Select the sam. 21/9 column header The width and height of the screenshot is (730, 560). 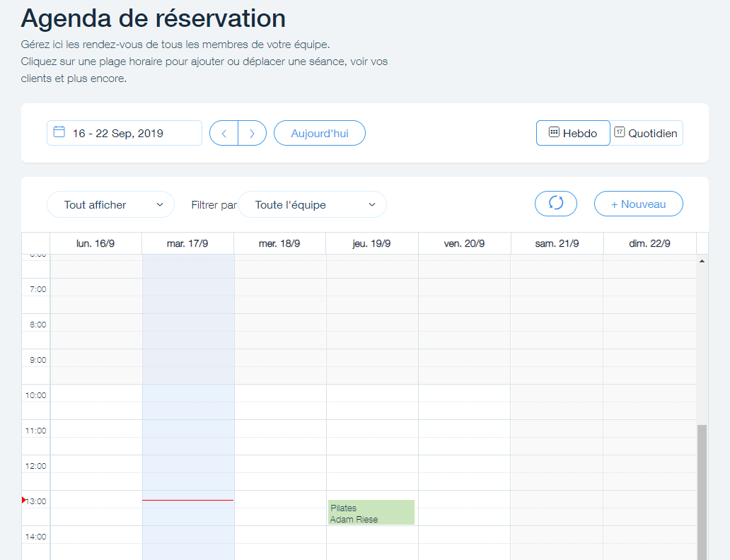tap(557, 243)
